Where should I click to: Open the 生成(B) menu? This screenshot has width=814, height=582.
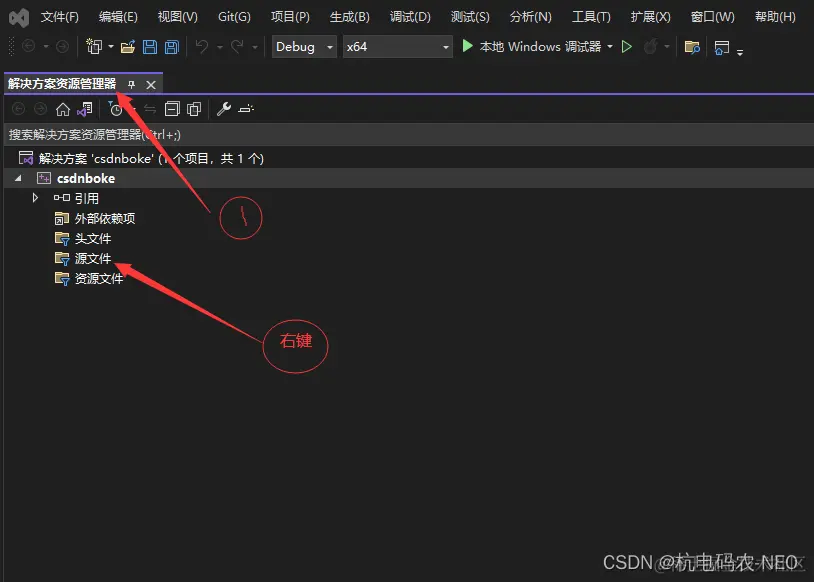tap(350, 17)
